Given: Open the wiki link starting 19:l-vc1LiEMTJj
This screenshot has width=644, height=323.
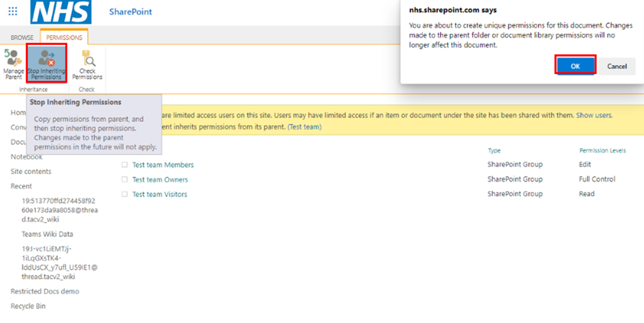Looking at the screenshot, I should [x=60, y=263].
